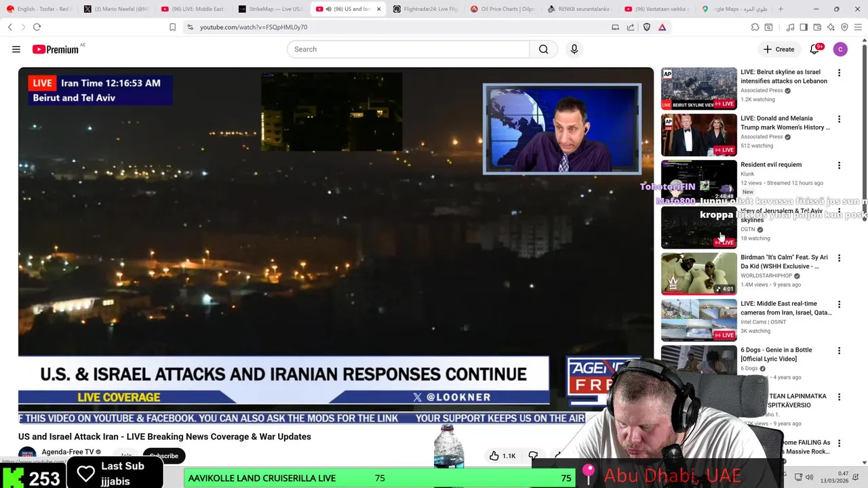This screenshot has height=488, width=868.
Task: Open a new browser tab
Action: pyautogui.click(x=781, y=9)
